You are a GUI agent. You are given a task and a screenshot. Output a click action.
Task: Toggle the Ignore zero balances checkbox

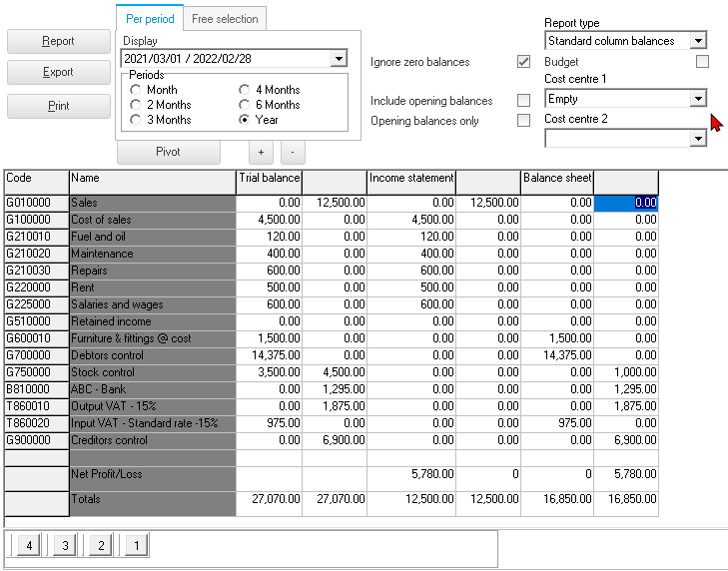click(x=523, y=62)
